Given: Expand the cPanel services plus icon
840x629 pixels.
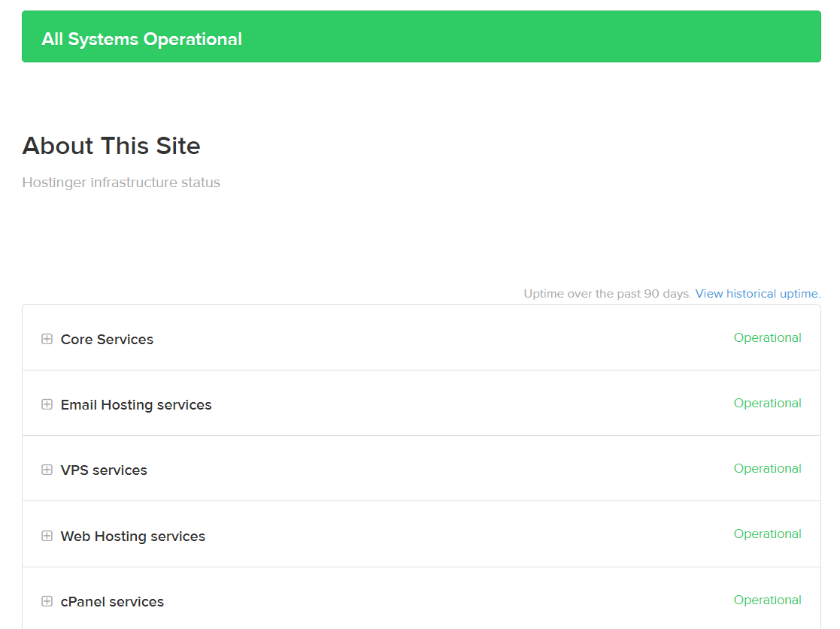Looking at the screenshot, I should [x=47, y=601].
